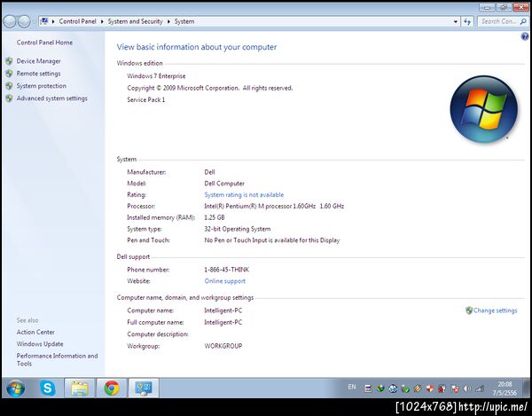Screen dimensions: 532x416
Task: Select System breadcrumb item
Action: [x=184, y=21]
